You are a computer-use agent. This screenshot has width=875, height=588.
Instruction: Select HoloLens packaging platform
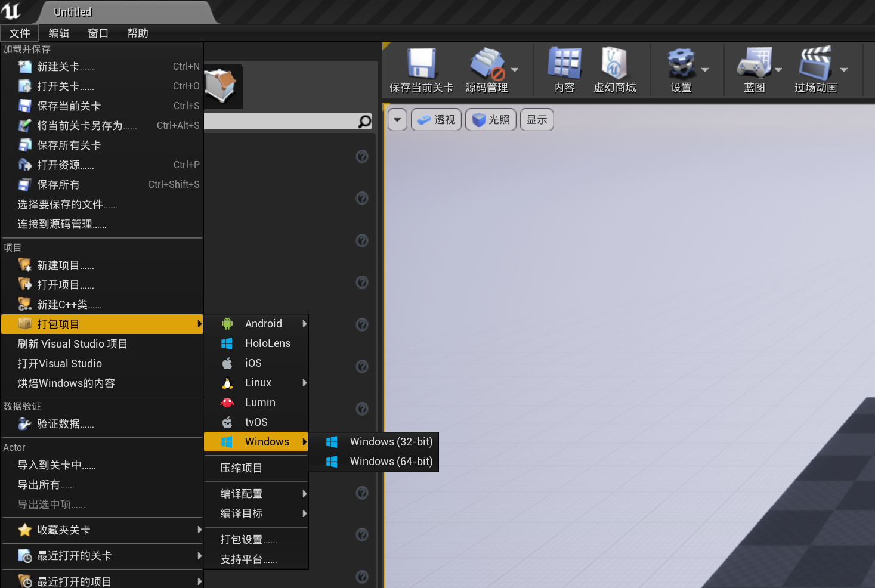click(x=256, y=343)
